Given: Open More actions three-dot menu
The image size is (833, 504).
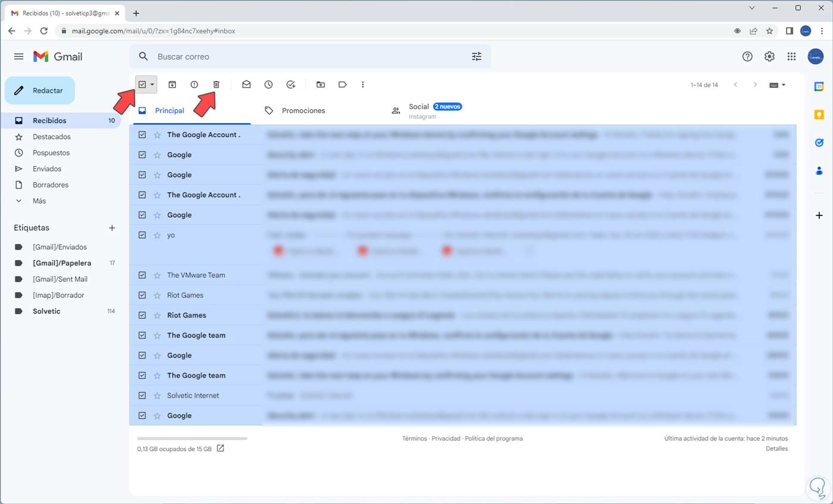Looking at the screenshot, I should coord(363,84).
